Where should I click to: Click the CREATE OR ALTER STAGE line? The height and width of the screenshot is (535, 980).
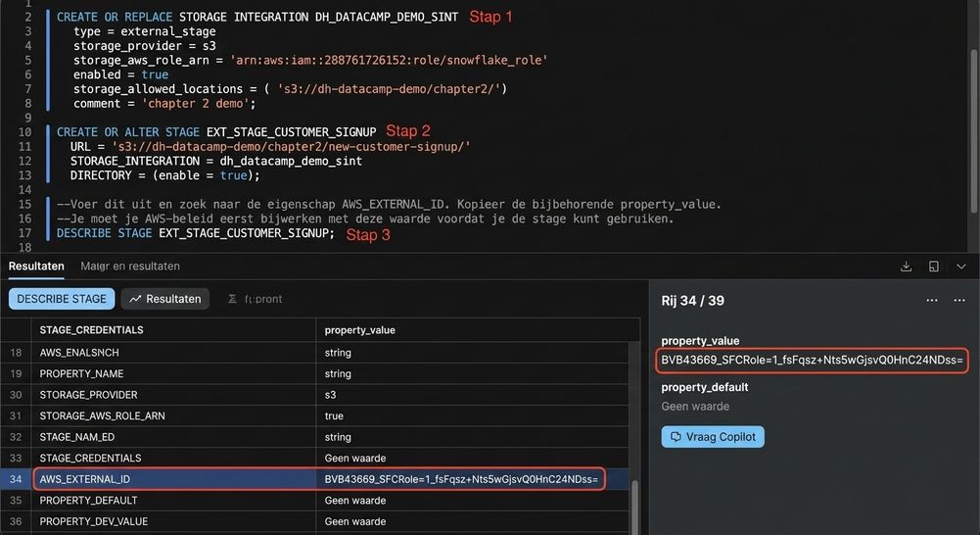[216, 132]
